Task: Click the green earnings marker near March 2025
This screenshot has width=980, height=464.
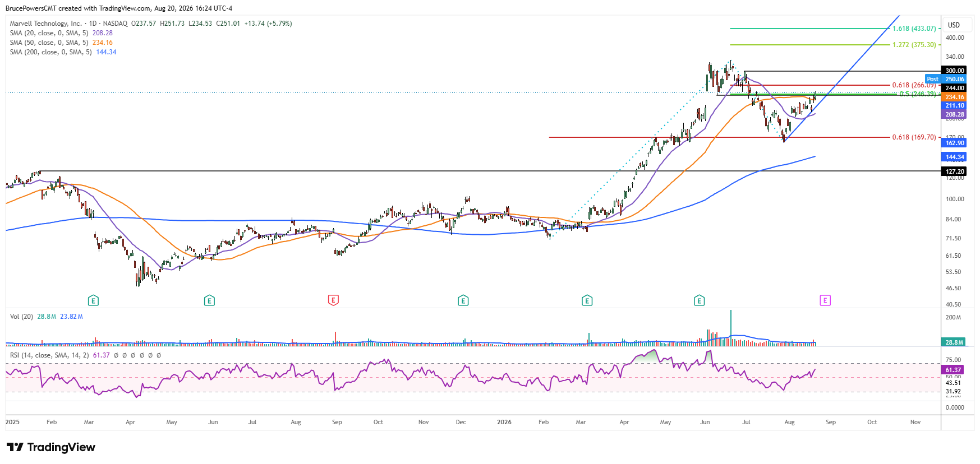Action: (94, 301)
